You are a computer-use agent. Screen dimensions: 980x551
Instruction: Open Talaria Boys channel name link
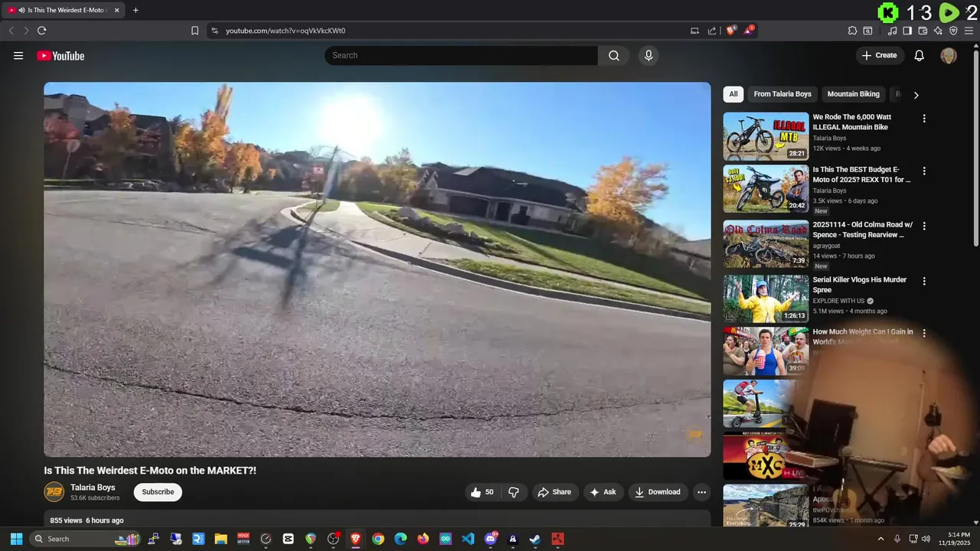93,487
